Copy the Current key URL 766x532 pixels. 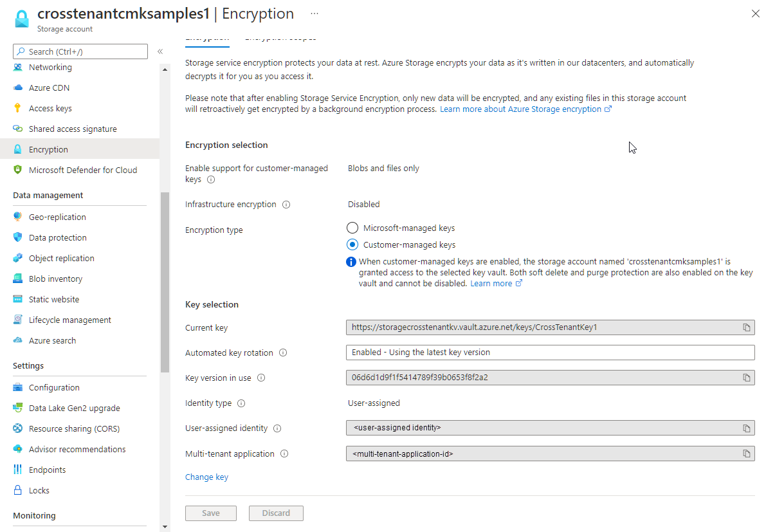[x=747, y=327]
